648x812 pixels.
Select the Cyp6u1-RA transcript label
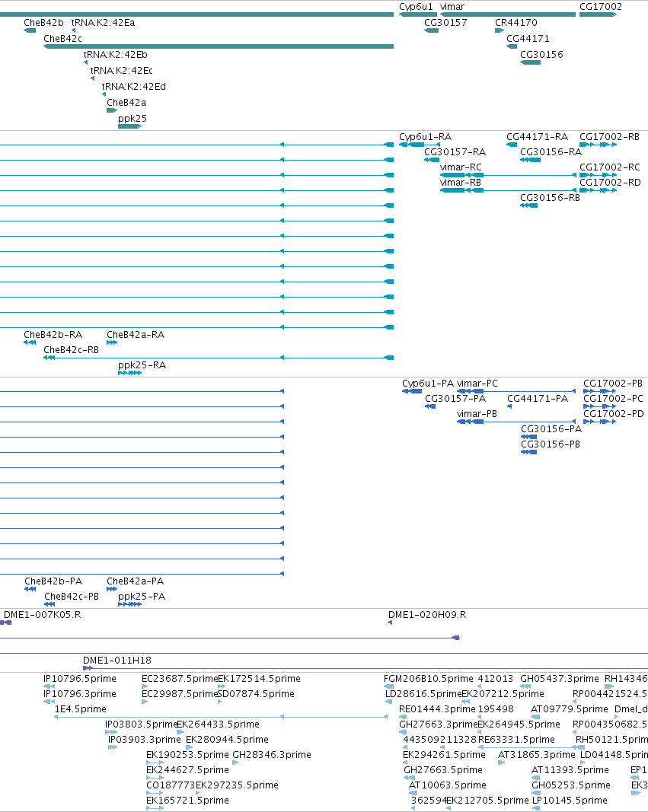(x=425, y=137)
